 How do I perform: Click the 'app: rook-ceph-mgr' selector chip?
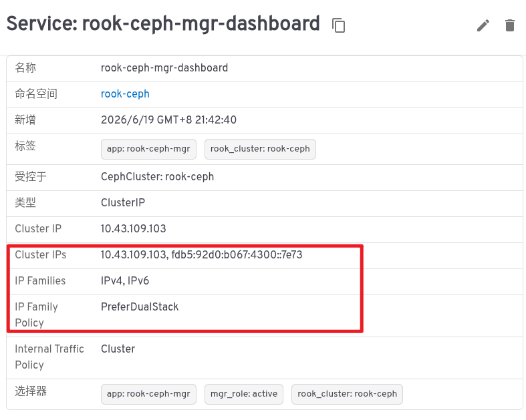tap(148, 394)
